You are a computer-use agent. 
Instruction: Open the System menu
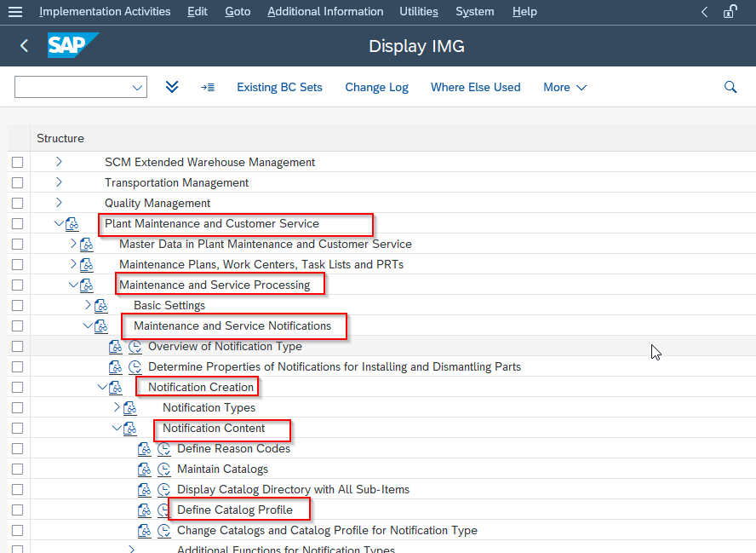point(475,12)
